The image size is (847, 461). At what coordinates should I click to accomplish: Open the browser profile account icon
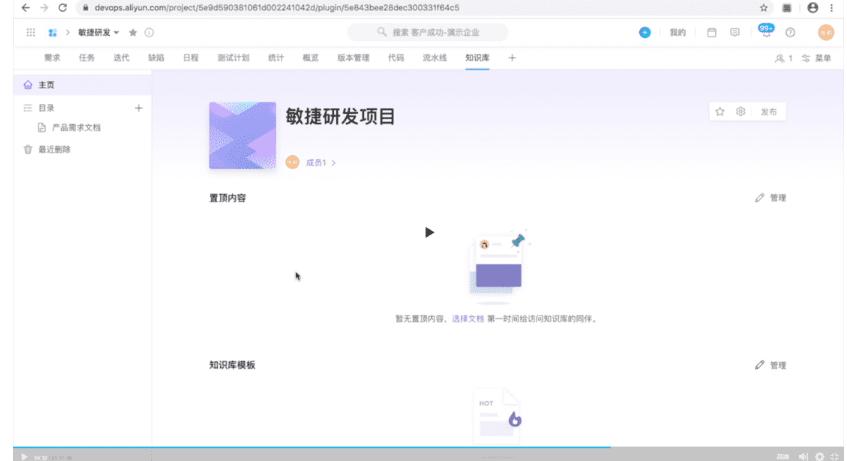pos(812,8)
